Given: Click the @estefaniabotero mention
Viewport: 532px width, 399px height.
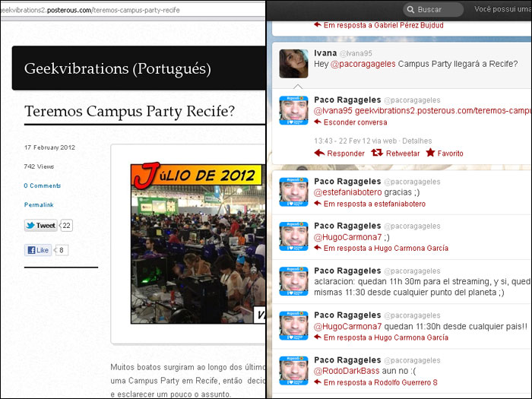Looking at the screenshot, I should point(348,192).
